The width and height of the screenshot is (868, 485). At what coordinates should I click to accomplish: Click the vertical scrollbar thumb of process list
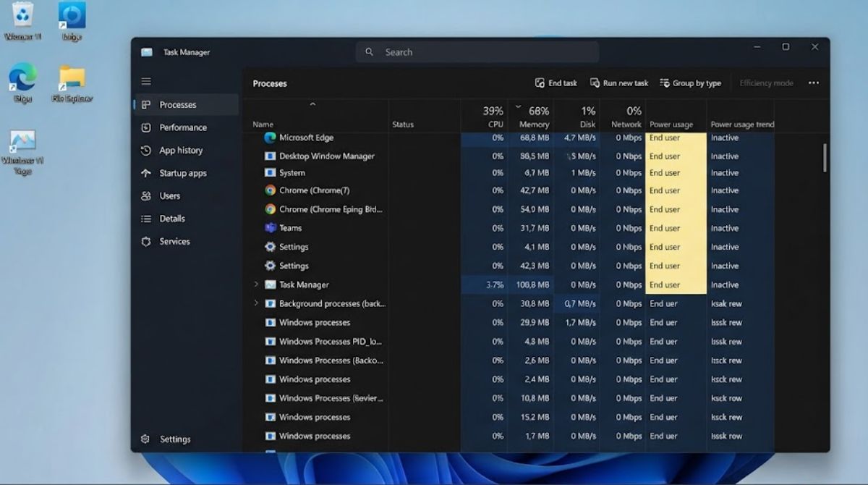[825, 158]
